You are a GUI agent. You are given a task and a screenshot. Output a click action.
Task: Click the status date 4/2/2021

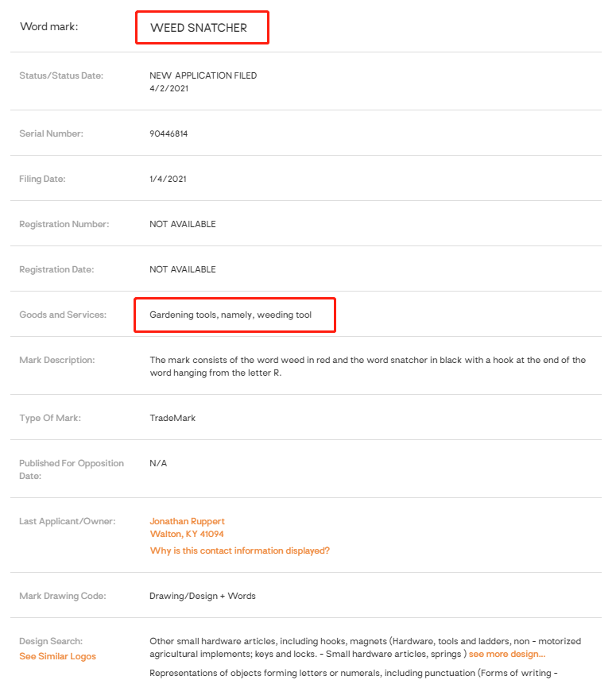tap(169, 88)
